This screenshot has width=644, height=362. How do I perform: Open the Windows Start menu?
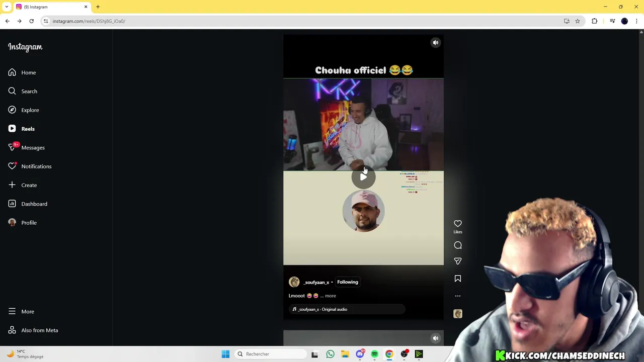click(225, 354)
